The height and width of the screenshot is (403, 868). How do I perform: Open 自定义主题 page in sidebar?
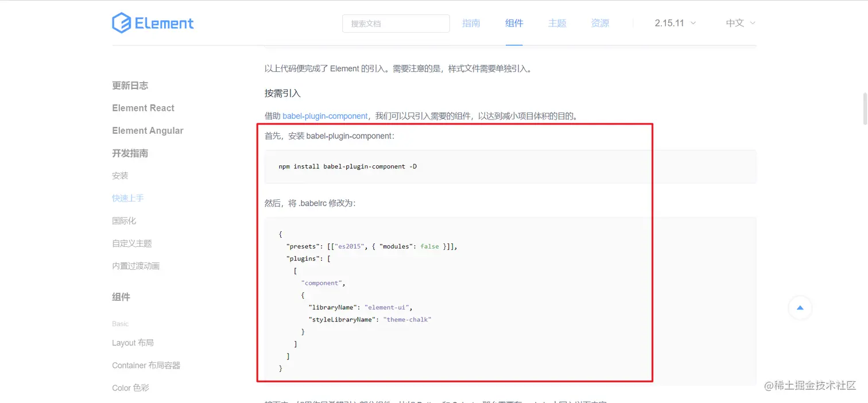pyautogui.click(x=132, y=243)
